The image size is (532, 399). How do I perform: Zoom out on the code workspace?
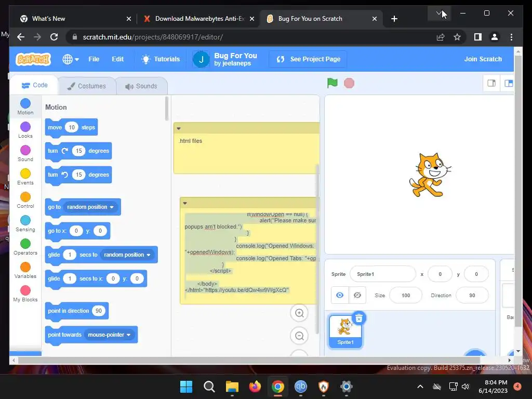click(299, 336)
